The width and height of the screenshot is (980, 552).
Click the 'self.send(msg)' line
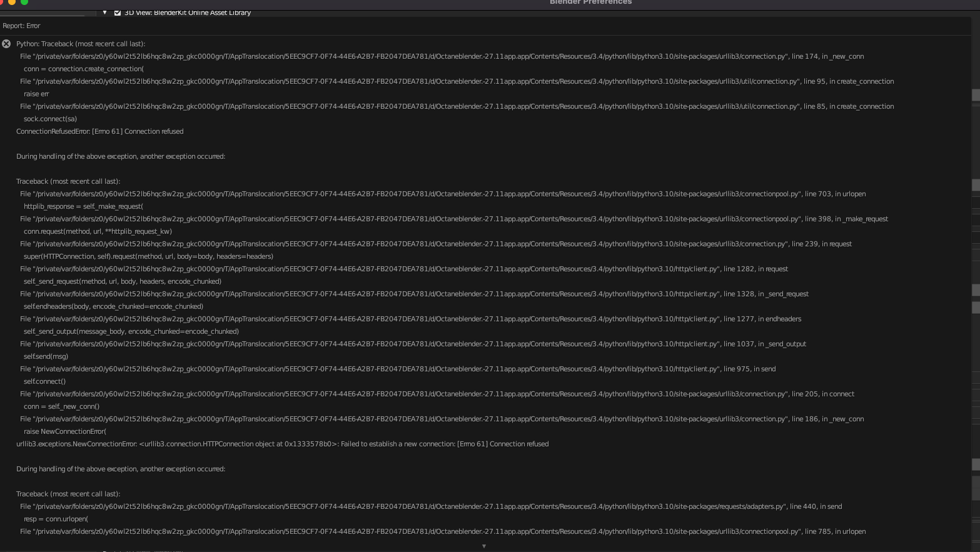(46, 356)
